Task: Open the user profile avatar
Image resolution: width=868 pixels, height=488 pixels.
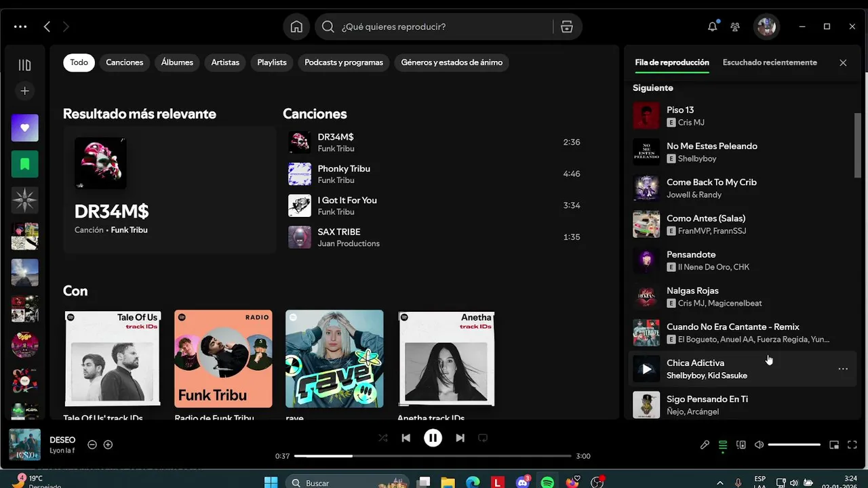Action: pos(766,27)
